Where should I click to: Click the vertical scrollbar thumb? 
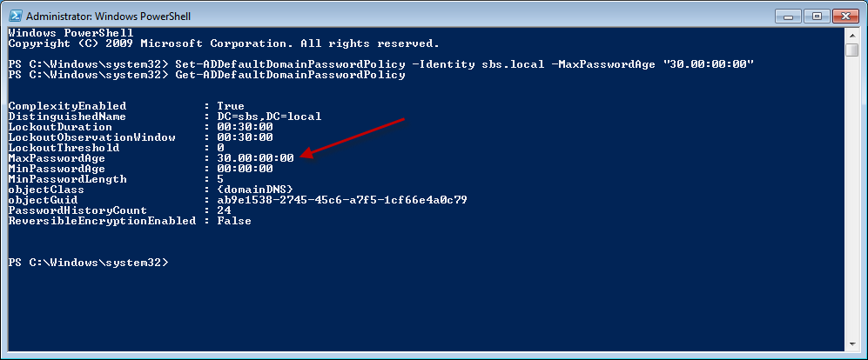coord(852,50)
